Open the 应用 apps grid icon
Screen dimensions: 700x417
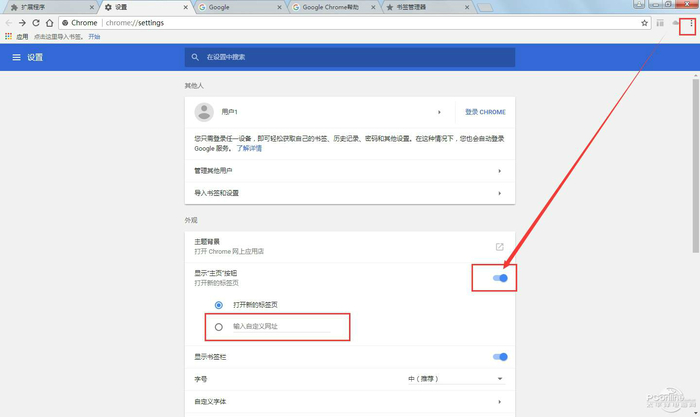pyautogui.click(x=8, y=36)
